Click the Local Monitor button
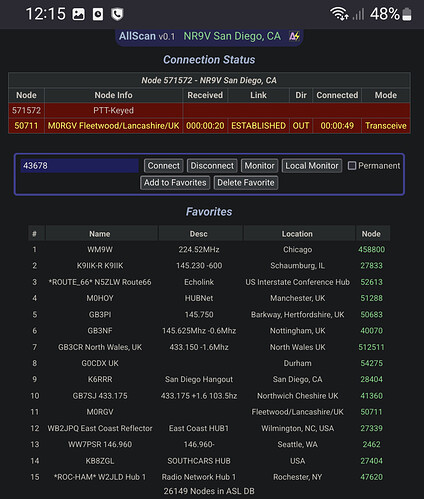This screenshot has width=424, height=499. tap(312, 166)
